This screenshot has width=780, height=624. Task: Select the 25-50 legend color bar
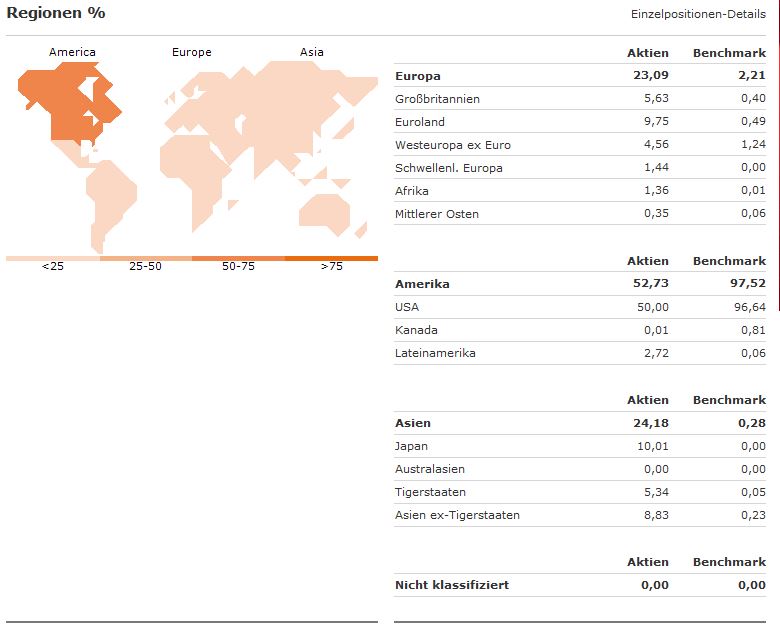tap(145, 258)
